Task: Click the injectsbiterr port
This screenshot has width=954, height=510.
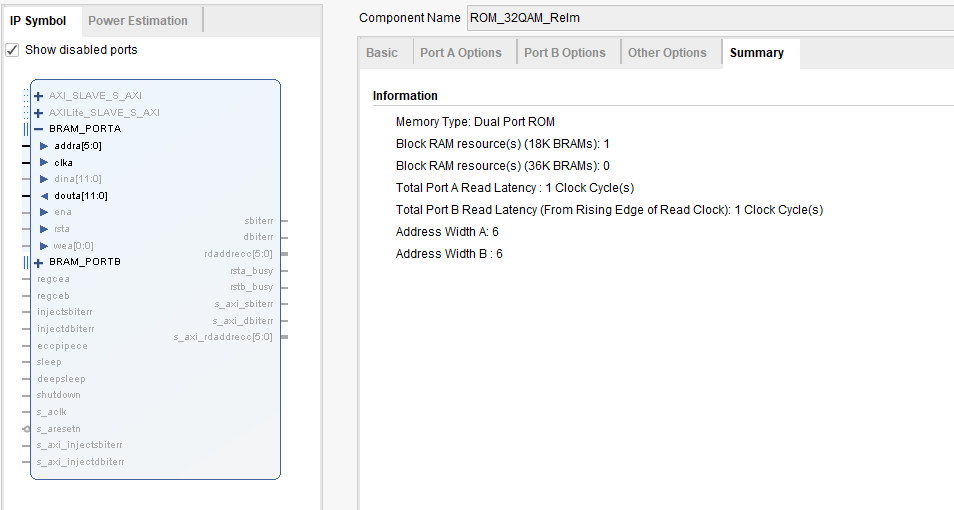Action: pos(65,312)
